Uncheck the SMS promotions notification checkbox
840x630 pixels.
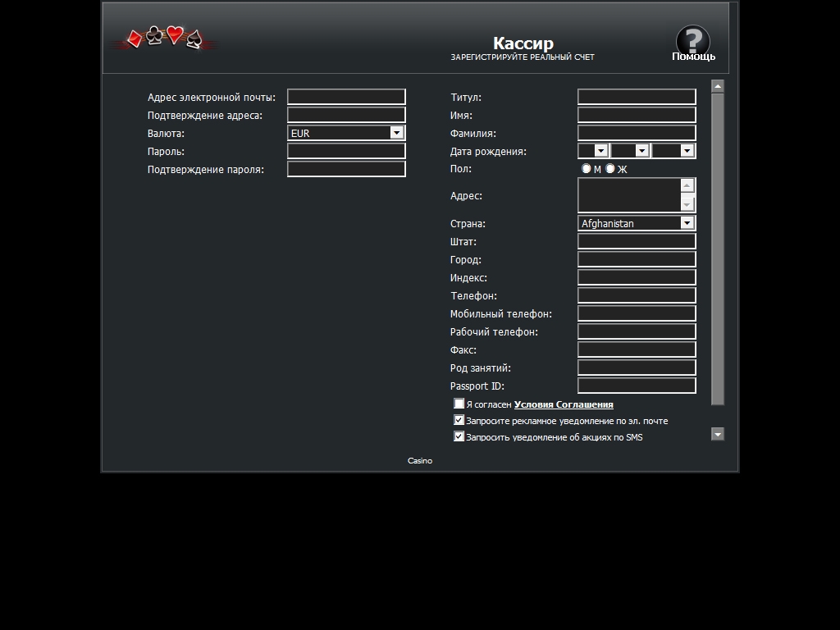click(x=459, y=436)
